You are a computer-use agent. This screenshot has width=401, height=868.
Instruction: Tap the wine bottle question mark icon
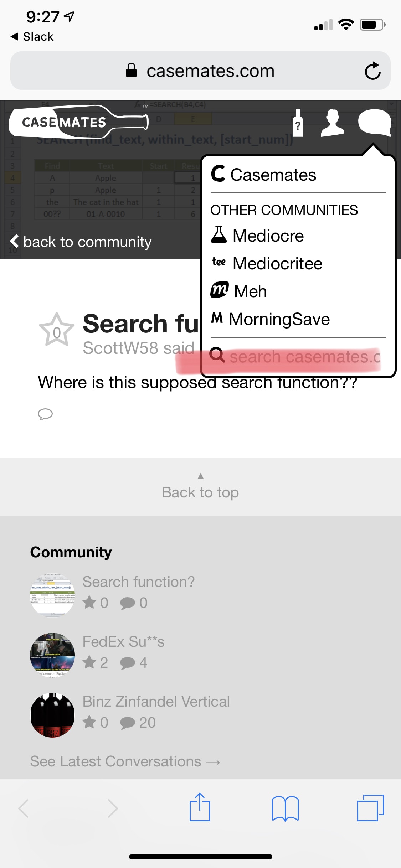tap(298, 123)
